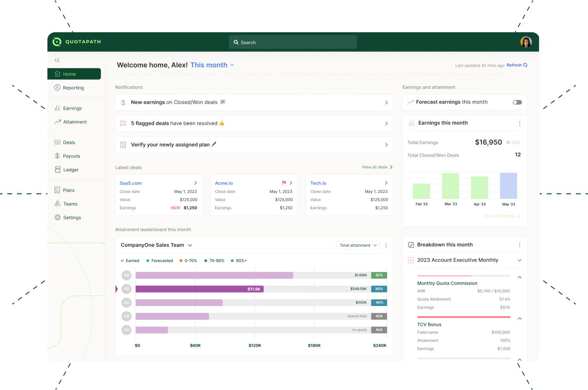This screenshot has width=588, height=390.
Task: Click the Apr '23 earnings bar
Action: click(479, 187)
